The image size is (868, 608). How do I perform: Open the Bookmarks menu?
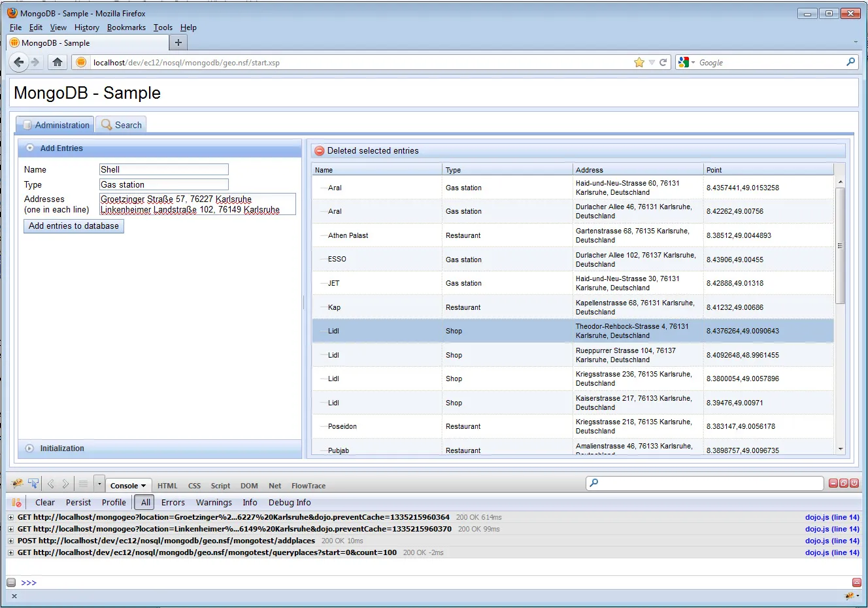pos(126,27)
